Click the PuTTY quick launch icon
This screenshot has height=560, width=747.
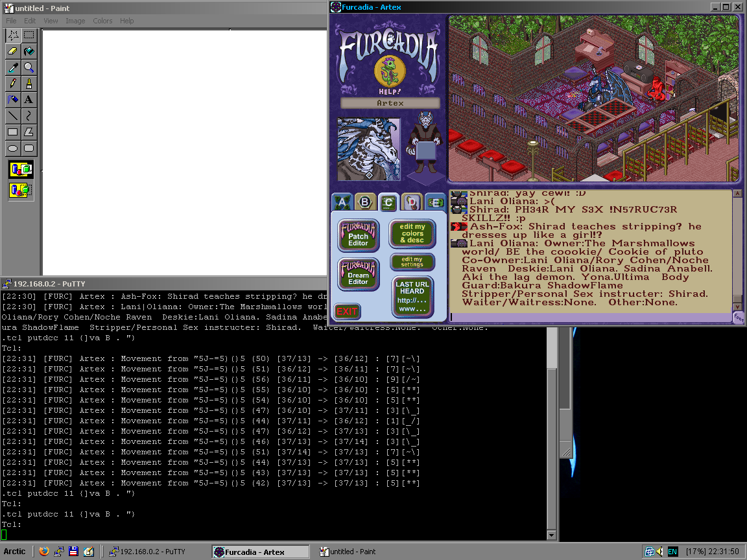[x=58, y=552]
